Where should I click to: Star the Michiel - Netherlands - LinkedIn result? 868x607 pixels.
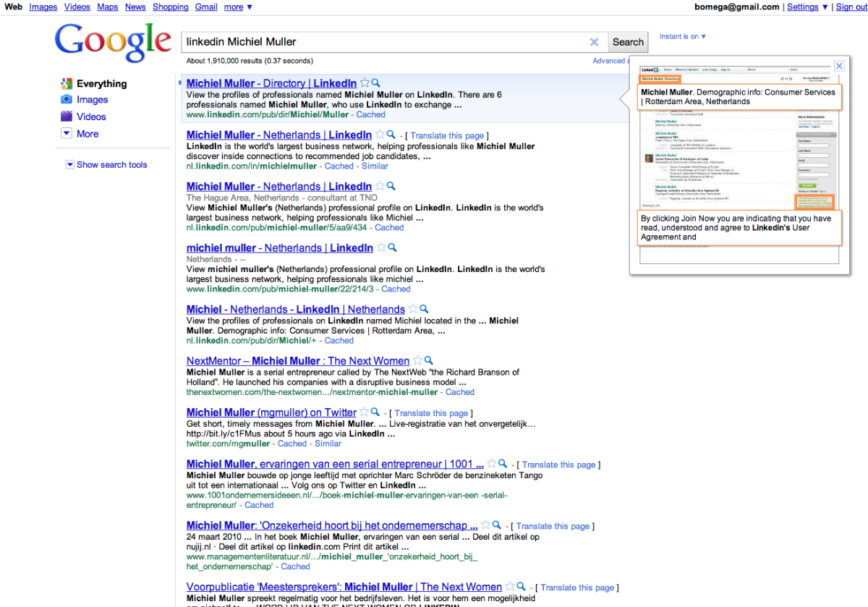click(x=413, y=309)
